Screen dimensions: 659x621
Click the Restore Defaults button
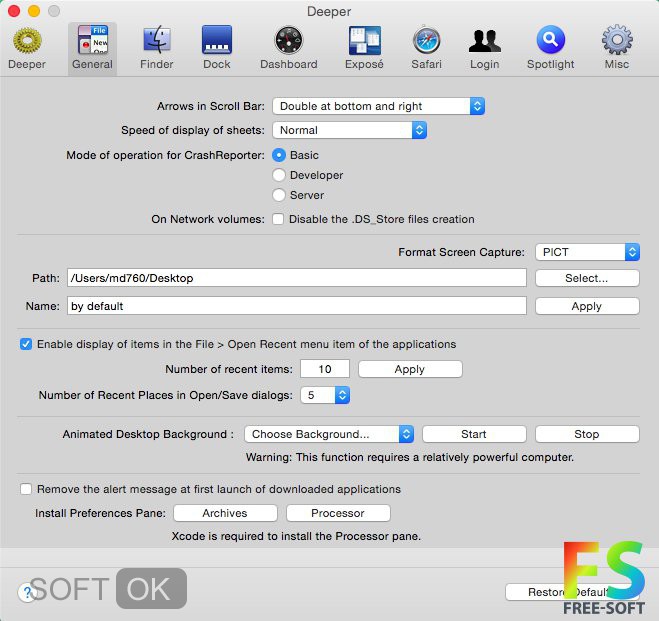(572, 592)
